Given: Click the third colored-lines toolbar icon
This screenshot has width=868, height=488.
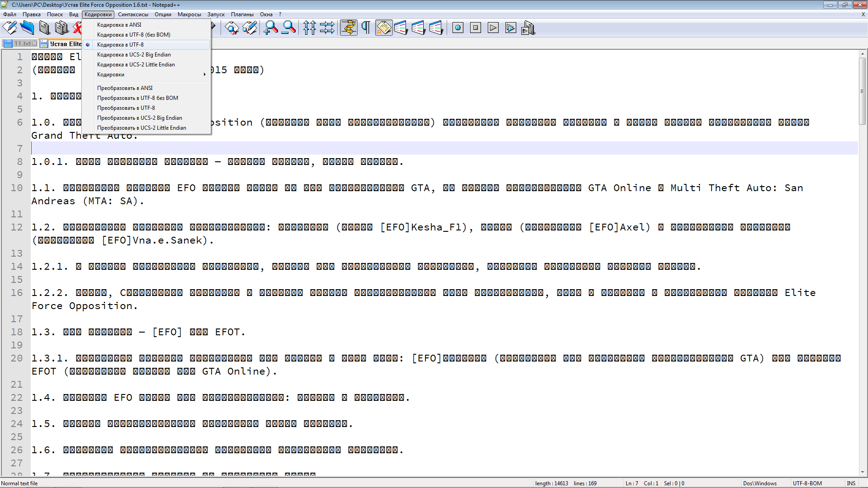Looking at the screenshot, I should (436, 28).
